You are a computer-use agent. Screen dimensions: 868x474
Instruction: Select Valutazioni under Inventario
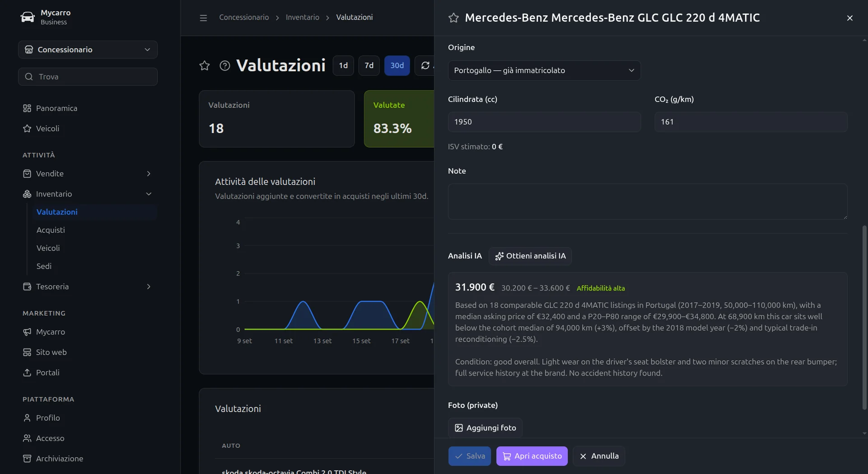94,212
